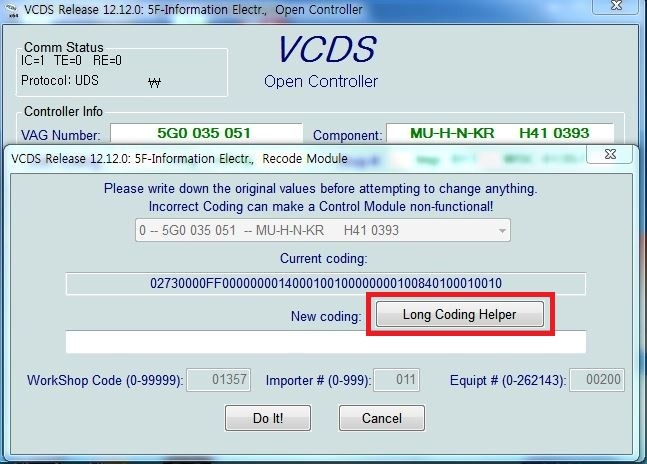Click the 'Comm Status' group heading

click(64, 47)
